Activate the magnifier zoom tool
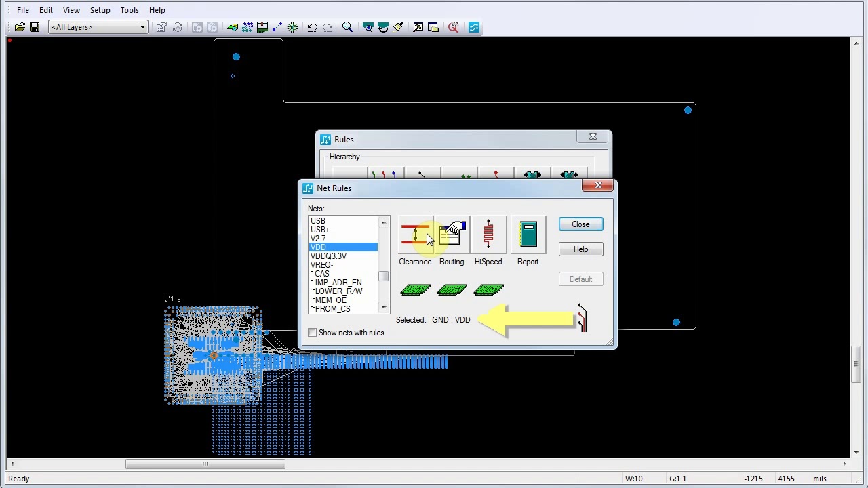The height and width of the screenshot is (488, 868). point(347,27)
